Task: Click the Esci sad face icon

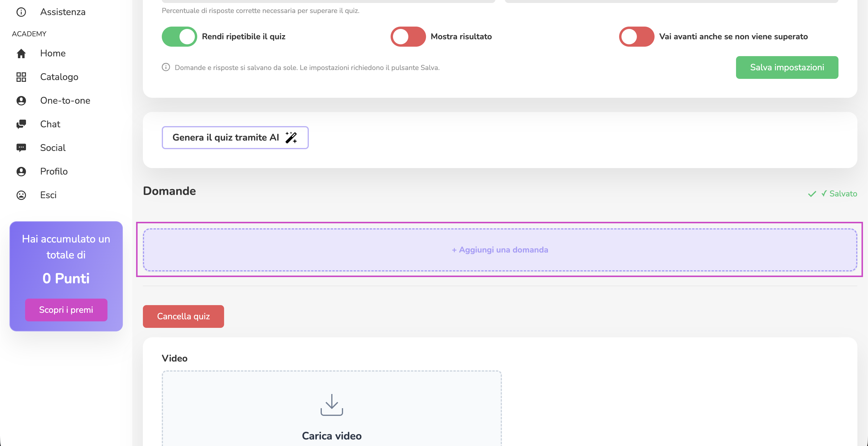Action: [21, 195]
